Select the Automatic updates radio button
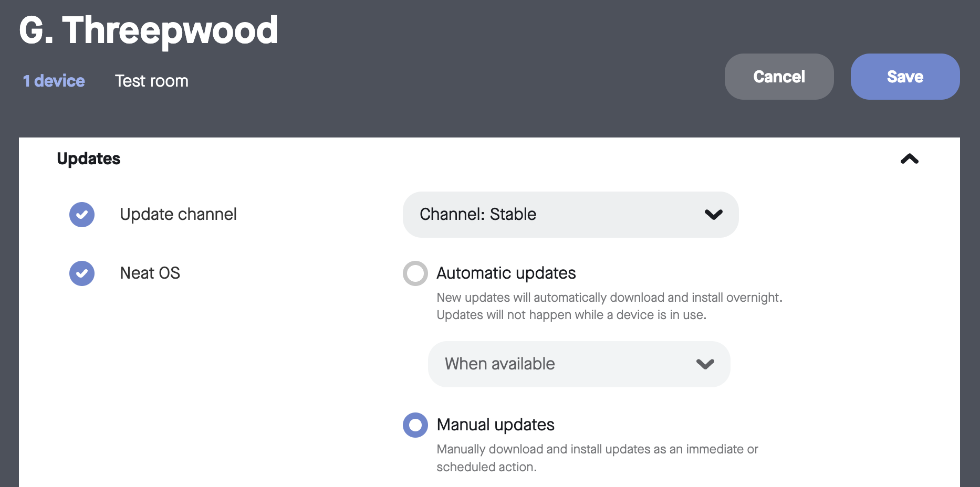 415,273
